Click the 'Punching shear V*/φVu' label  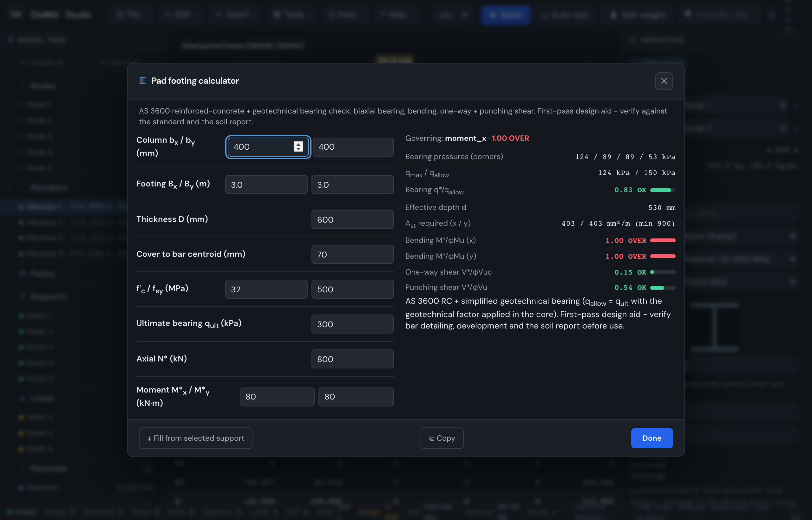tap(446, 287)
